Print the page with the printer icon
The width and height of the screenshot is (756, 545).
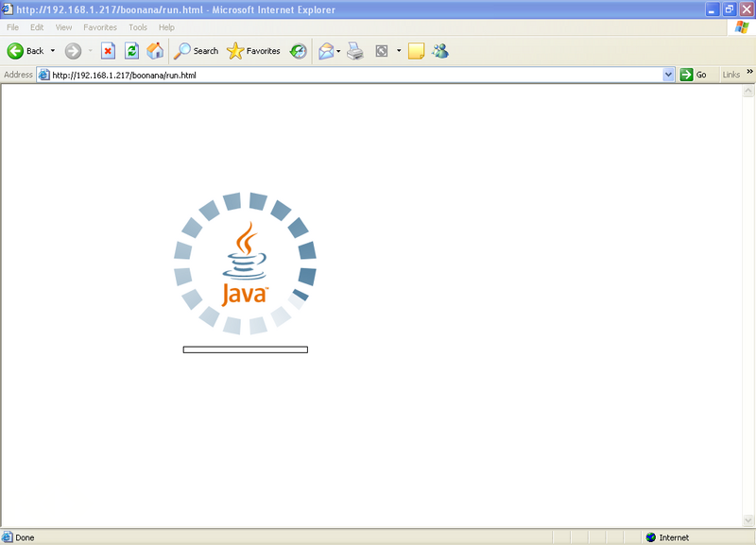(x=355, y=51)
